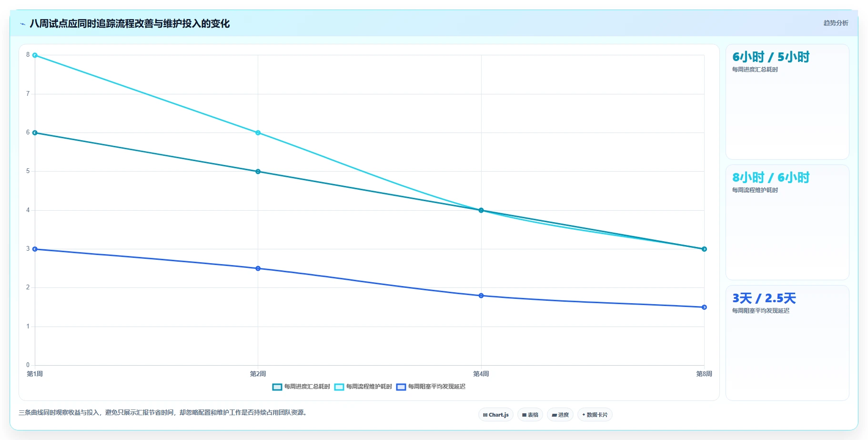
Task: Click the 第4周 data point at value 1.8
Action: pyautogui.click(x=481, y=296)
